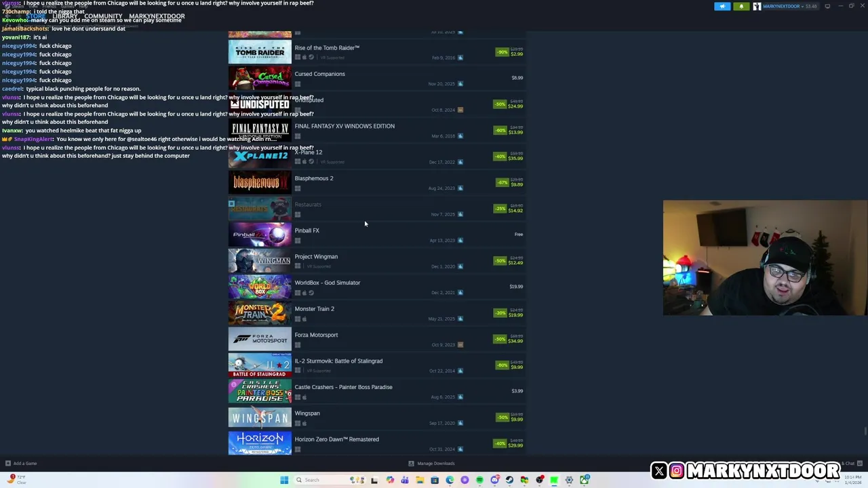Click the icon beside Oct 8, 2024 date
868x488 pixels.
[x=460, y=110]
